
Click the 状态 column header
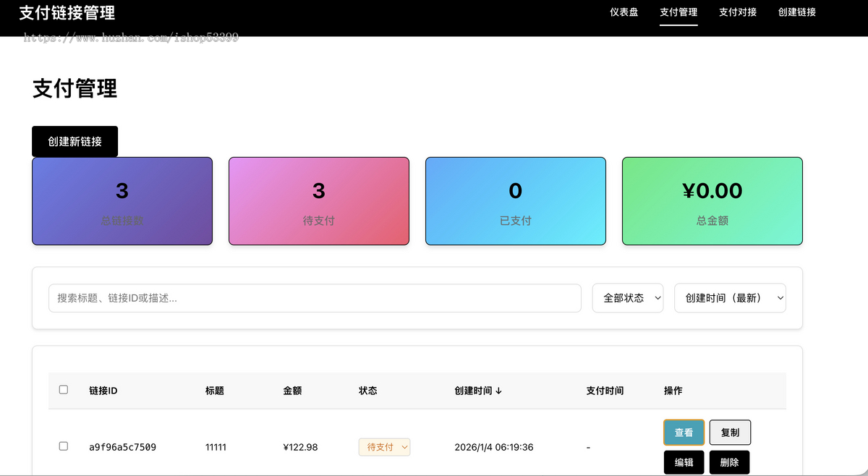click(x=368, y=391)
